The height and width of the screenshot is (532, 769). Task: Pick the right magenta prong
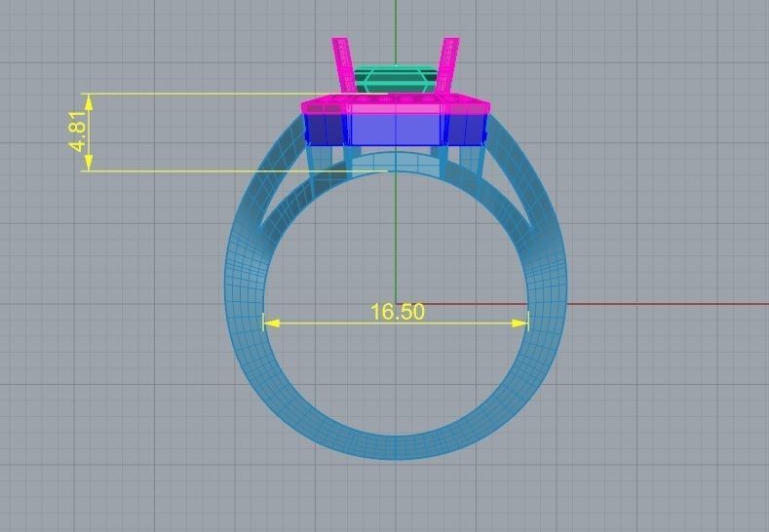[x=447, y=66]
